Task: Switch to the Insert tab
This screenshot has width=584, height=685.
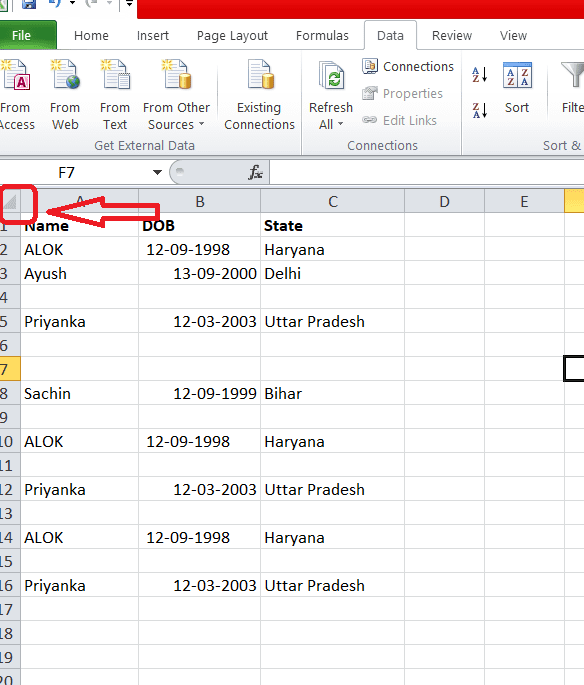Action: (x=152, y=35)
